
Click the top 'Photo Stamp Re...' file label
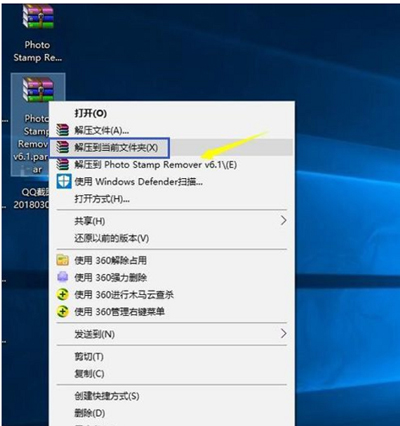(38, 51)
